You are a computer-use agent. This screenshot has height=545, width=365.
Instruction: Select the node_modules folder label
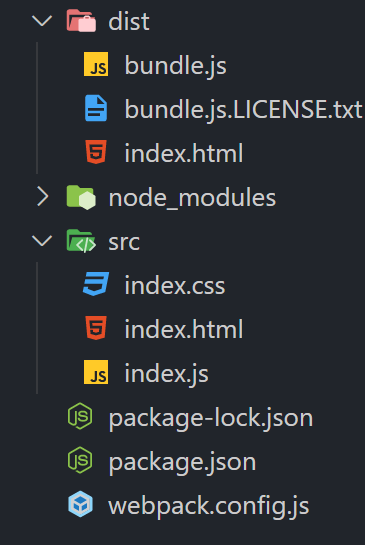pos(192,198)
